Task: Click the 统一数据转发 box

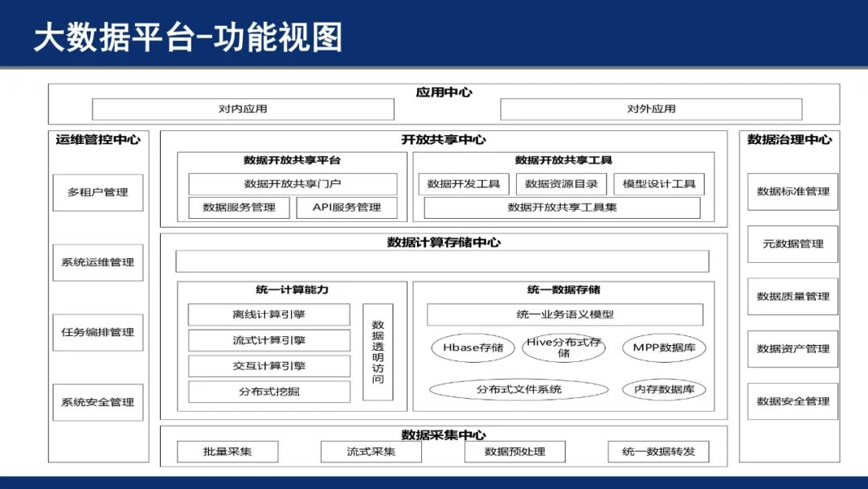Action: [x=658, y=452]
